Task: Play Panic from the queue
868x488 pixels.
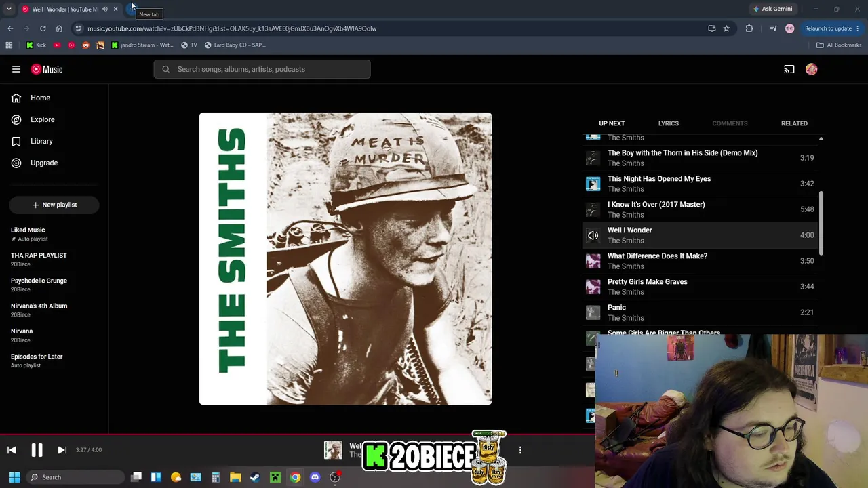Action: [x=700, y=312]
